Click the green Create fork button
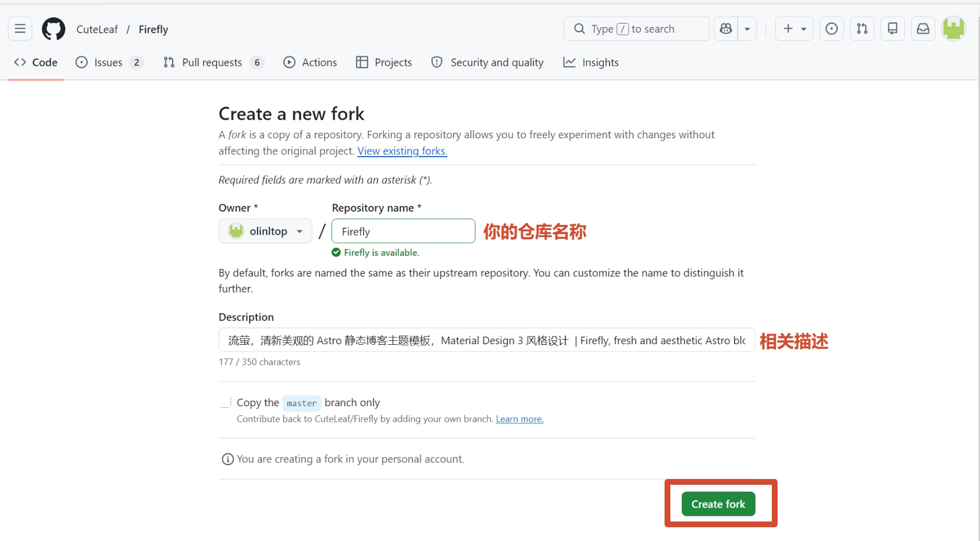This screenshot has height=541, width=980. click(718, 504)
